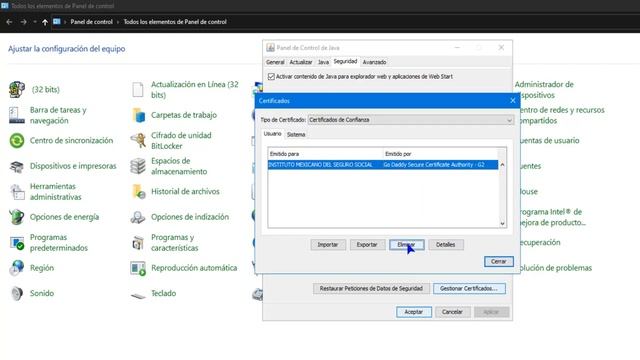Switch to the Seguridad tab
This screenshot has height=360, width=640.
point(345,61)
